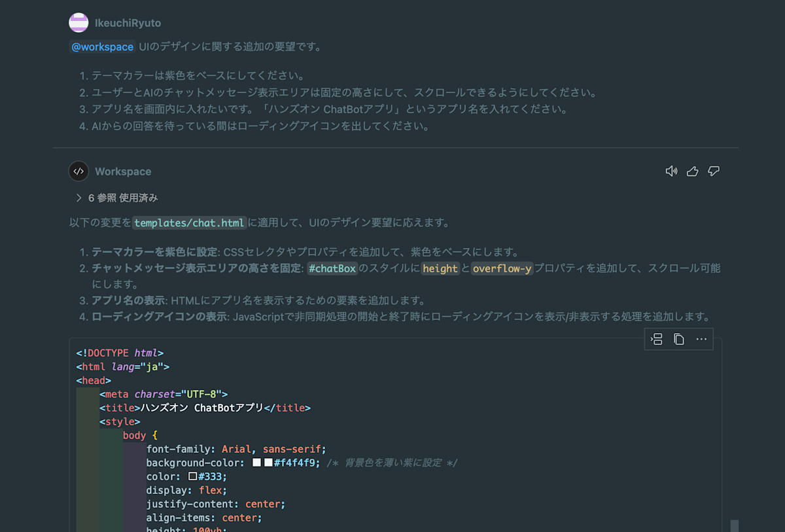Click the first white background-color swatch

click(256, 463)
